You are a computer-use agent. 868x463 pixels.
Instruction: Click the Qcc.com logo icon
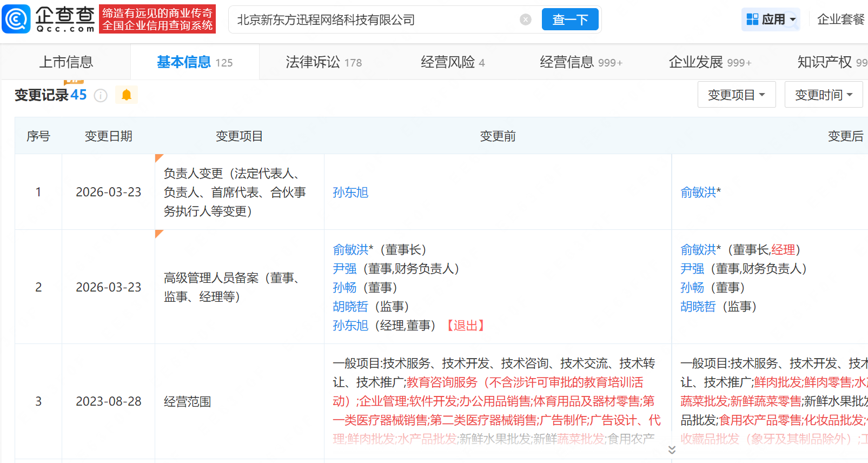coord(16,19)
